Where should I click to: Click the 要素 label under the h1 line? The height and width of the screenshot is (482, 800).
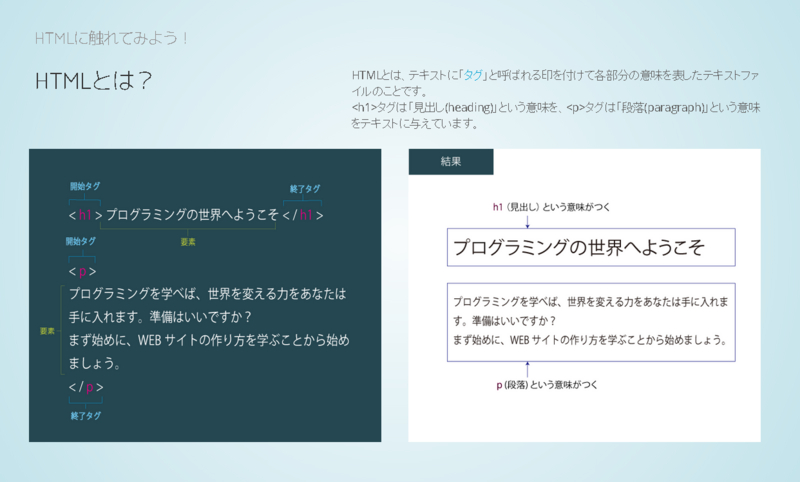pyautogui.click(x=188, y=242)
